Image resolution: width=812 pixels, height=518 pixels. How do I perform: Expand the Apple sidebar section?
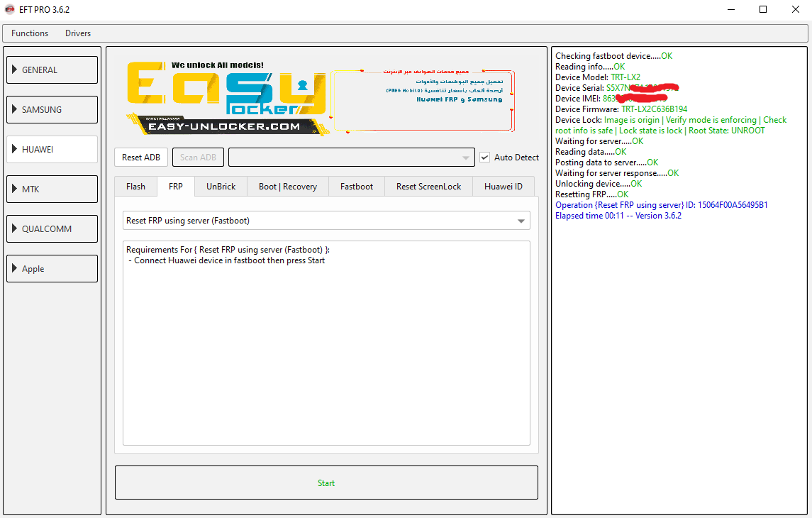click(52, 268)
